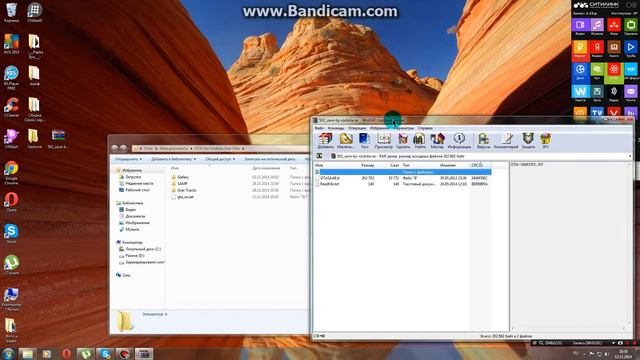Go up one folder in WinRAR address bar
640x360 pixels.
pyautogui.click(x=320, y=156)
